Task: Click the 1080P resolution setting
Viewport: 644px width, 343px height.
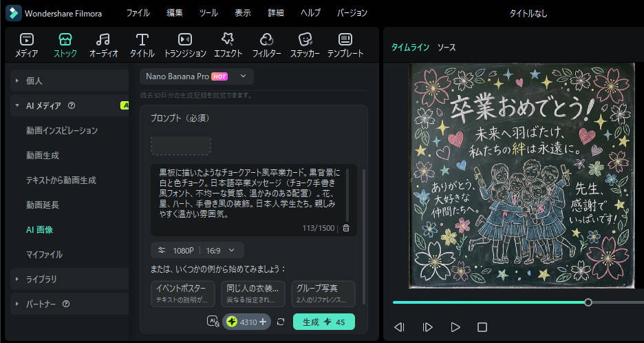Action: [x=183, y=250]
